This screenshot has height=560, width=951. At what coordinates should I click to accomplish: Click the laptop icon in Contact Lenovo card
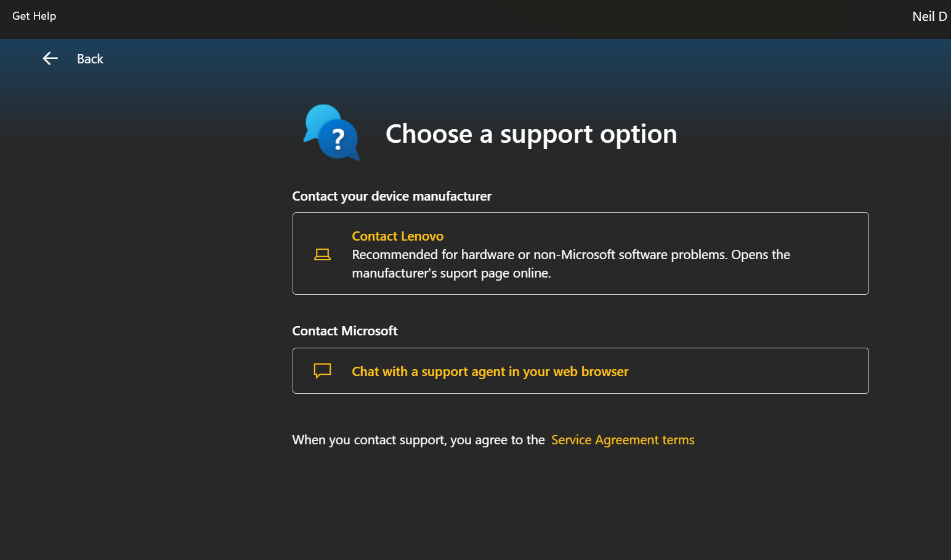[x=322, y=254]
